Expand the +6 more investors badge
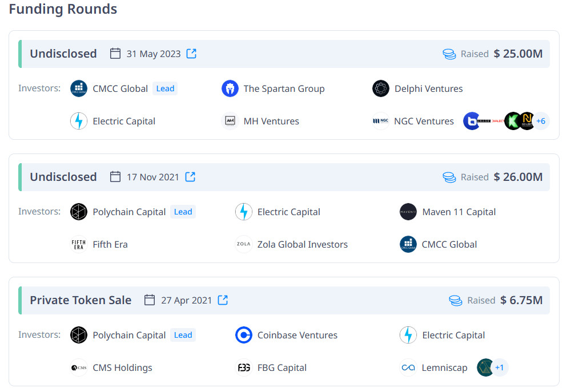567x392 pixels. 540,121
